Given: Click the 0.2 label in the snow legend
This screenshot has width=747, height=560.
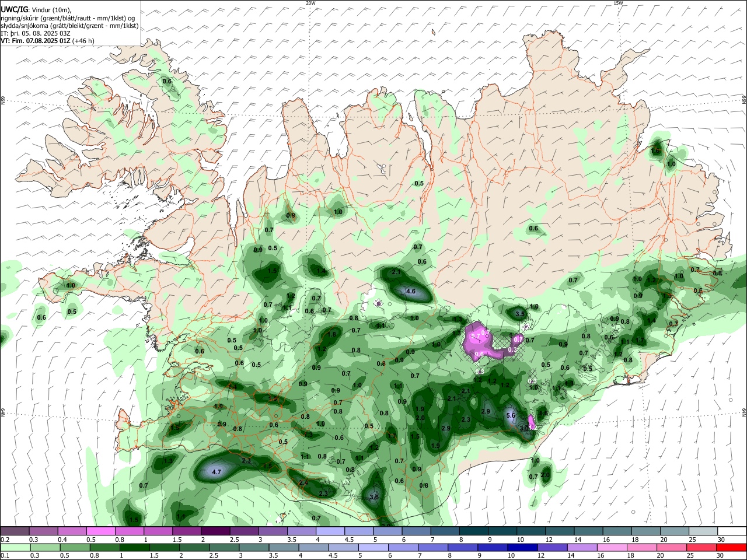Looking at the screenshot, I should [x=4, y=540].
